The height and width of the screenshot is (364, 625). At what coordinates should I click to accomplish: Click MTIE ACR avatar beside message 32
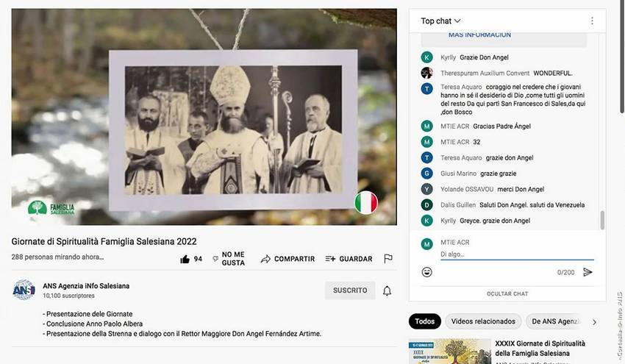(427, 142)
